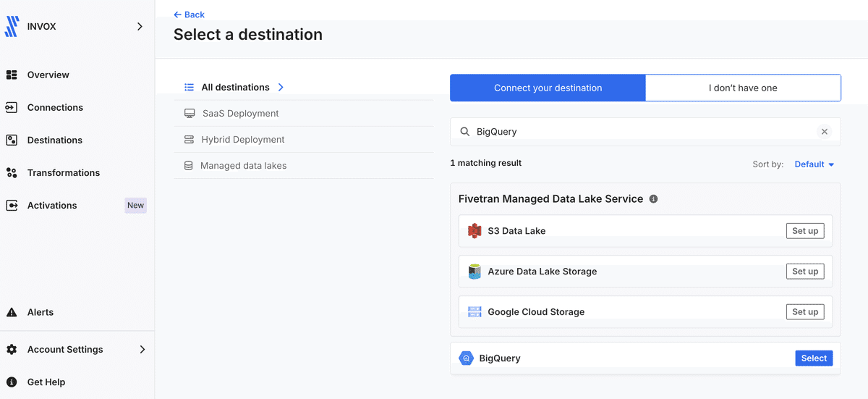This screenshot has height=399, width=868.
Task: Select the Google Cloud Storage row
Action: coord(645,312)
